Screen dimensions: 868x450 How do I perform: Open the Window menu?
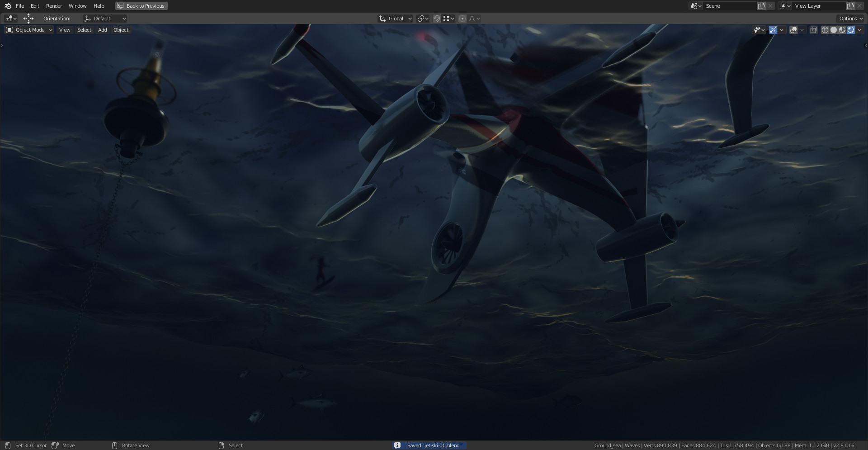(x=77, y=6)
